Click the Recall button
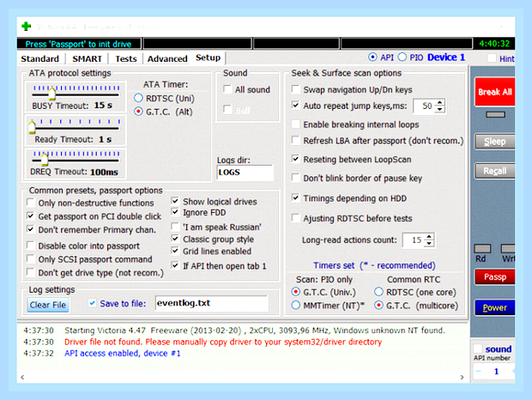 pyautogui.click(x=495, y=171)
